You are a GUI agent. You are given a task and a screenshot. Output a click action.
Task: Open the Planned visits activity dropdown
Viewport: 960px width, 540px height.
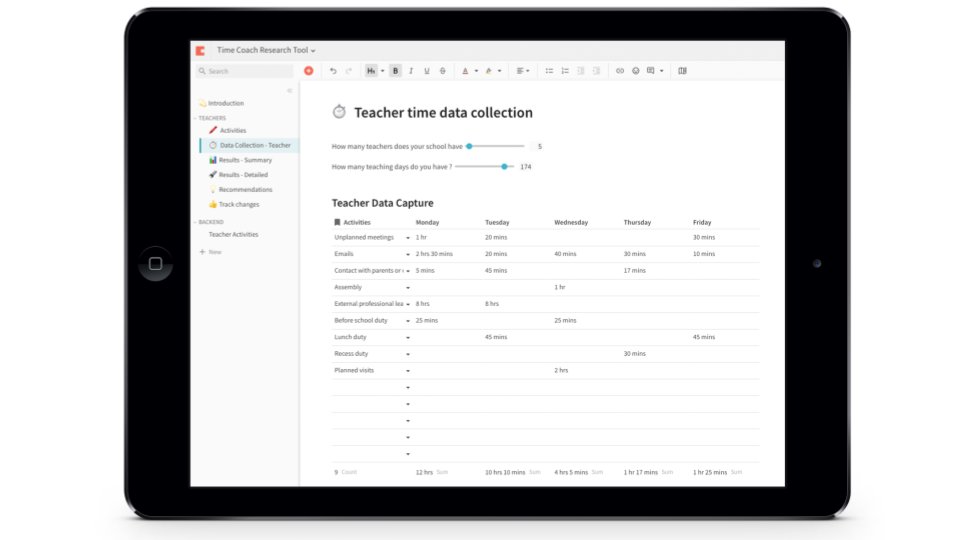click(408, 371)
